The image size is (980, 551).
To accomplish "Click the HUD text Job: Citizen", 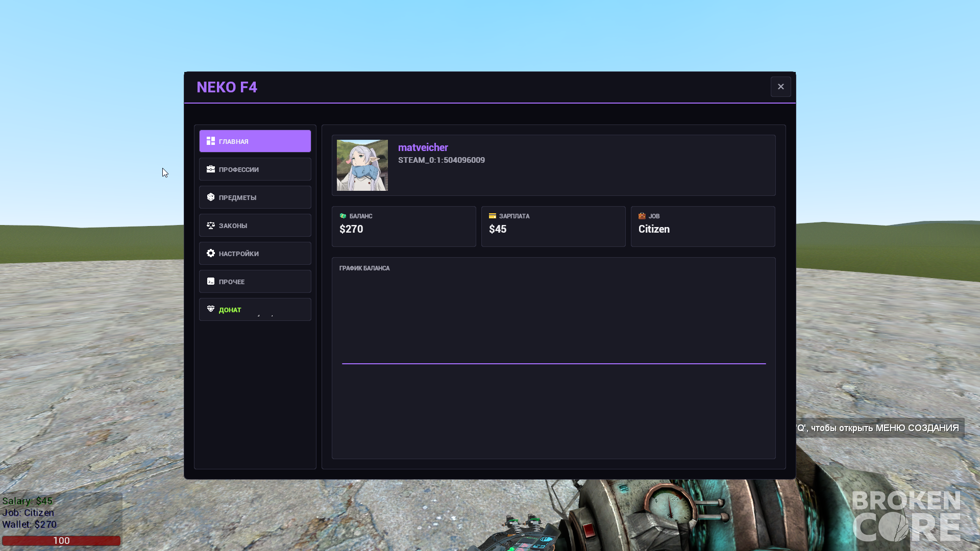I will (28, 513).
